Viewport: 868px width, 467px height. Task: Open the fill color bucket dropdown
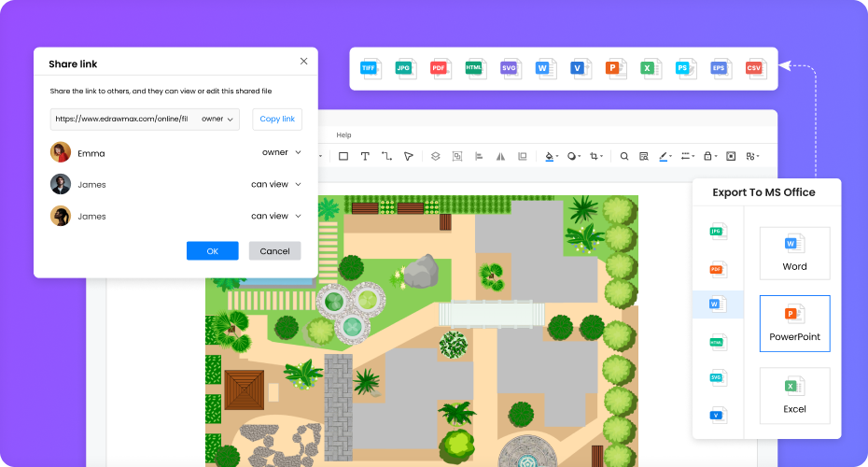coord(551,156)
